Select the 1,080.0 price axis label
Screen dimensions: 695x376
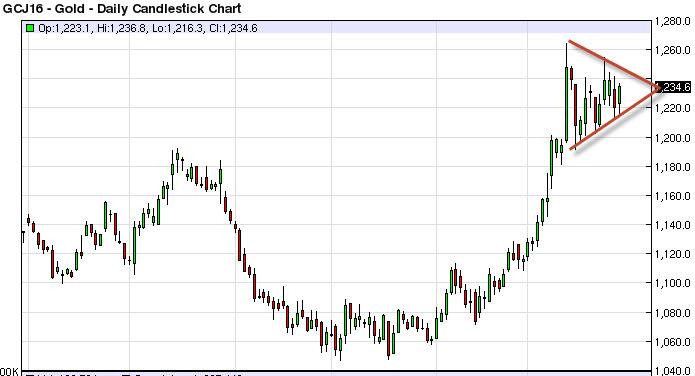(672, 313)
